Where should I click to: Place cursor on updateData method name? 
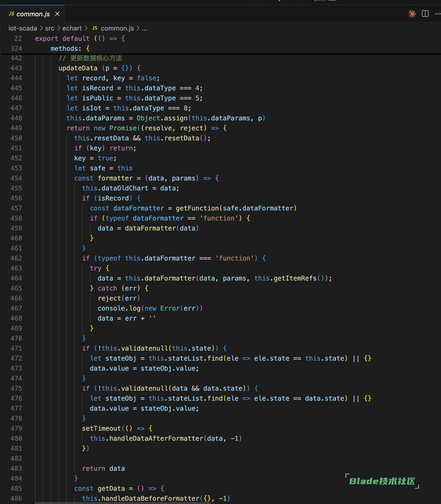coord(78,68)
